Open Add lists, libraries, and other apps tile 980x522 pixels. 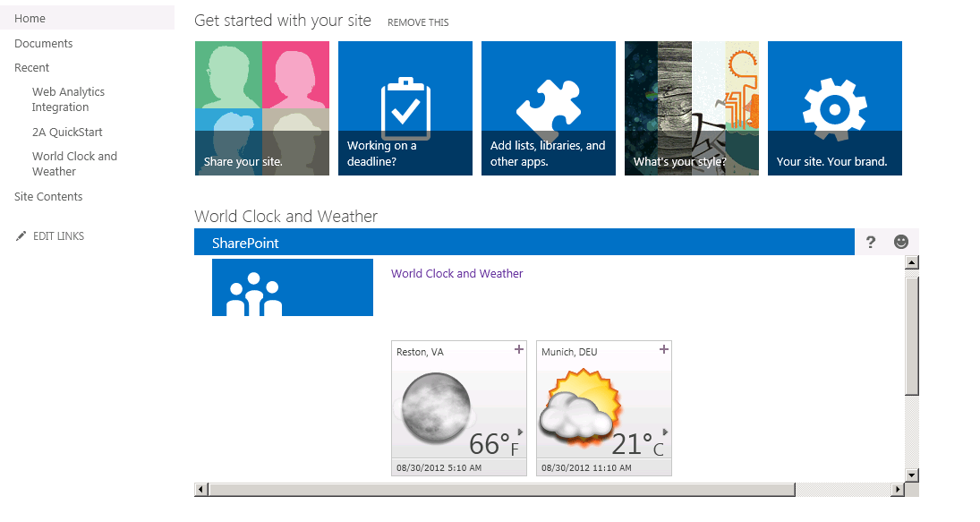coord(548,108)
